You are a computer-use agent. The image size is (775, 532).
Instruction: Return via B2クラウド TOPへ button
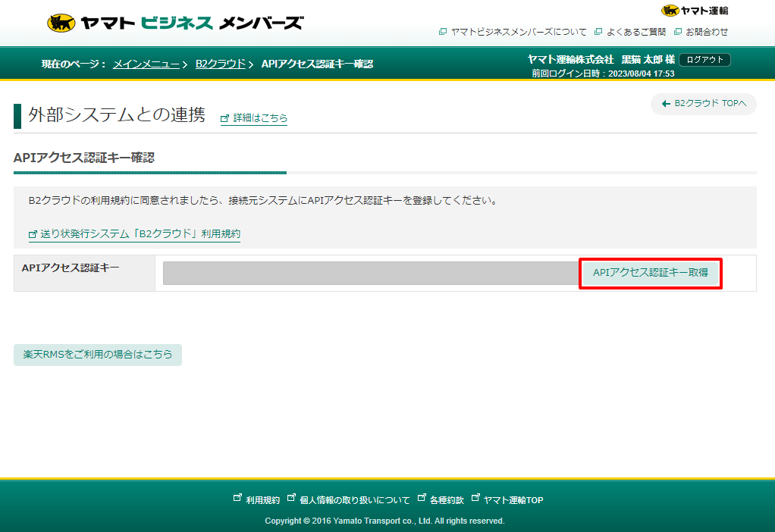[x=704, y=104]
